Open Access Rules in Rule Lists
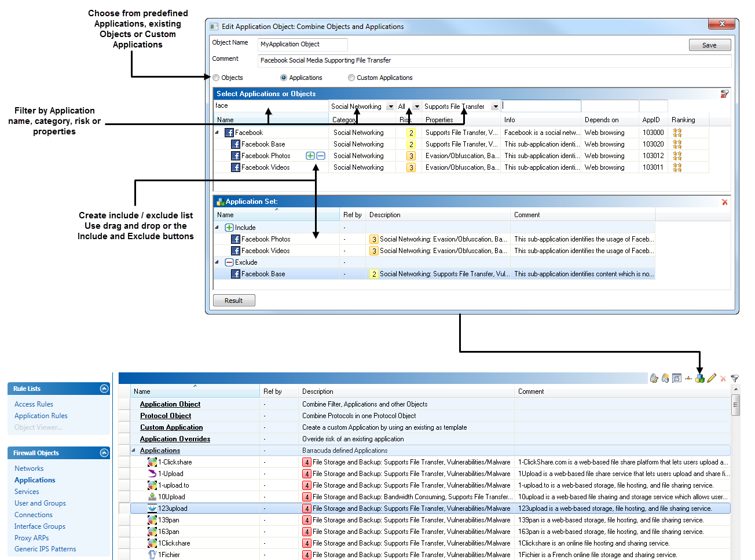755x560 pixels. point(34,404)
